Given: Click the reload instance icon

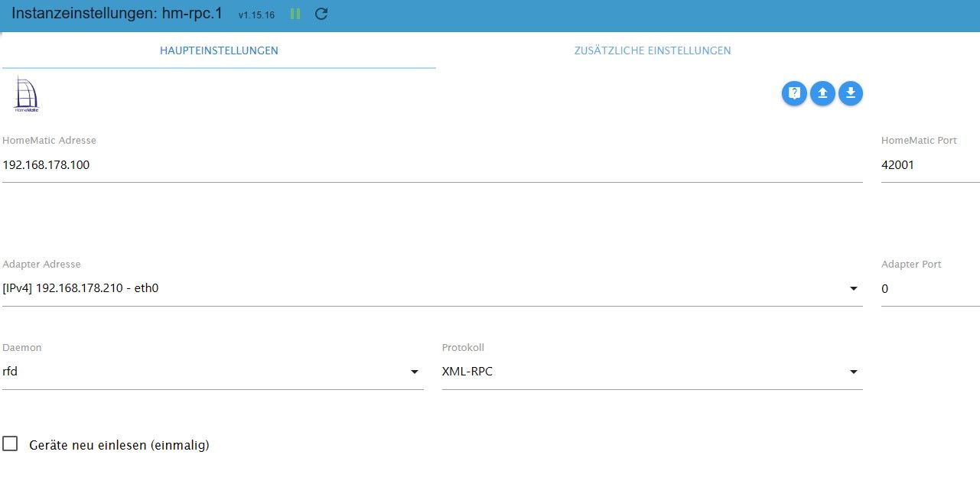Looking at the screenshot, I should pos(321,15).
